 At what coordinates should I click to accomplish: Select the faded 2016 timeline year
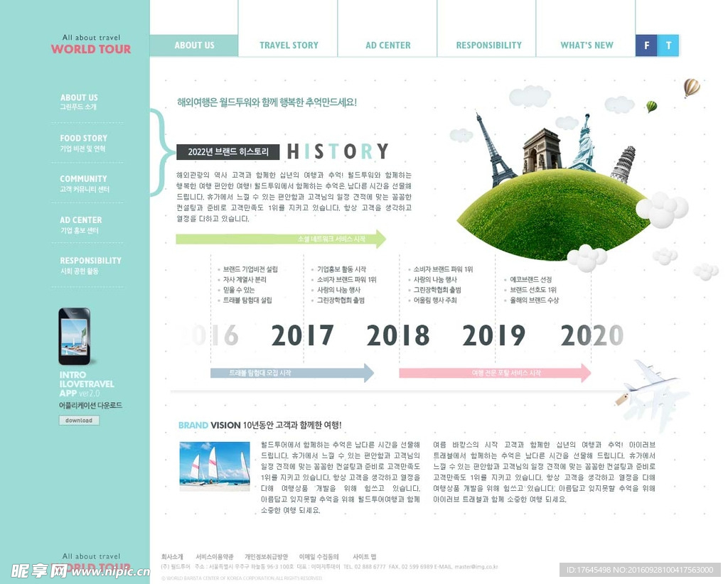(x=208, y=335)
